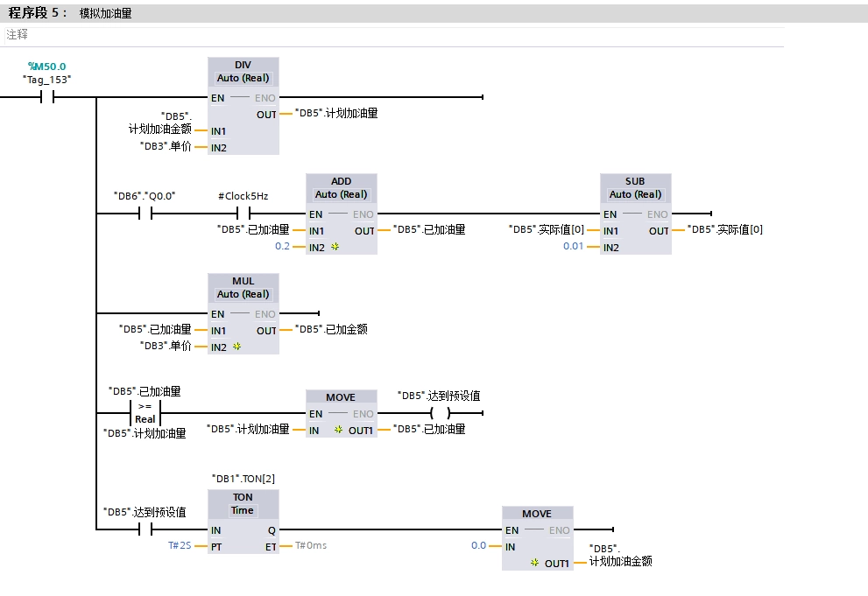
Task: Click the DIV output operand 计划加油量
Action: pyautogui.click(x=336, y=114)
